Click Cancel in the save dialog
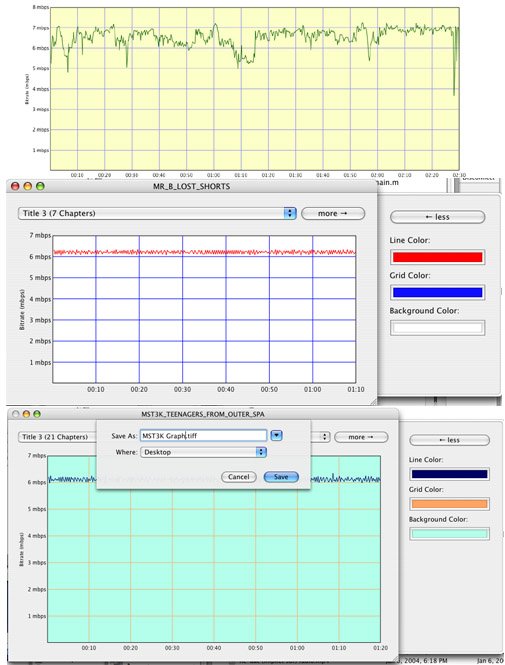Viewport: 505px width, 665px height. 239,477
